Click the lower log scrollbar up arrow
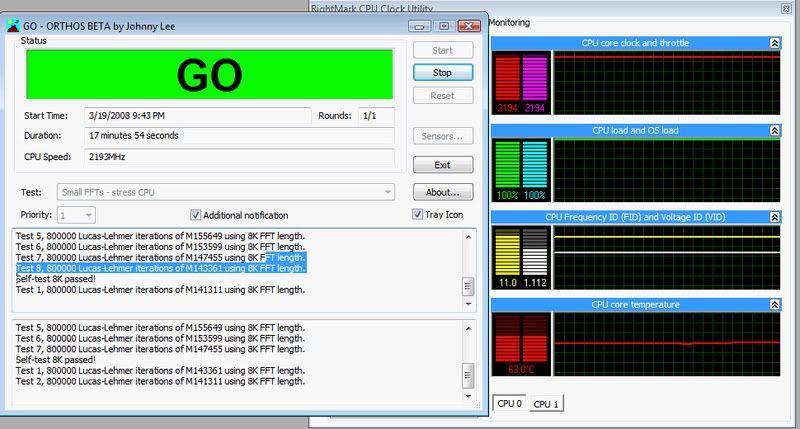 pyautogui.click(x=468, y=329)
